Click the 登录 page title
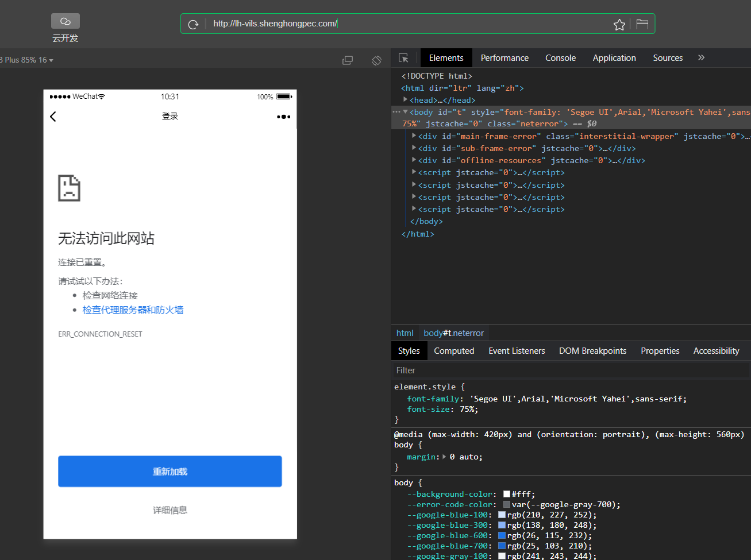Image resolution: width=751 pixels, height=560 pixels. click(x=170, y=116)
